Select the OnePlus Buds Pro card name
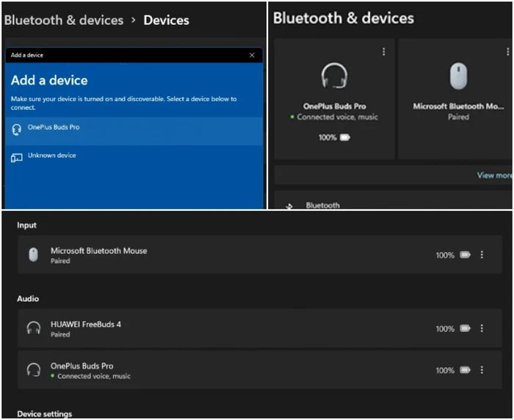The image size is (514, 420). [x=334, y=106]
